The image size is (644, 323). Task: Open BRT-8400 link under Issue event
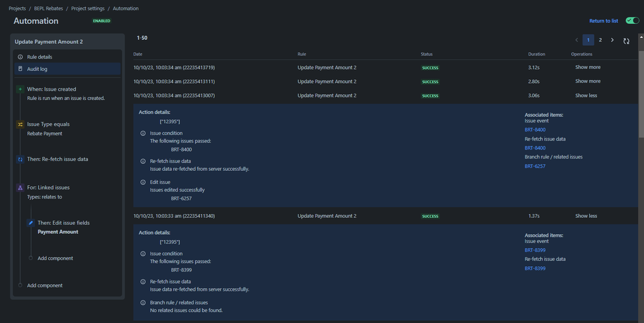point(535,130)
